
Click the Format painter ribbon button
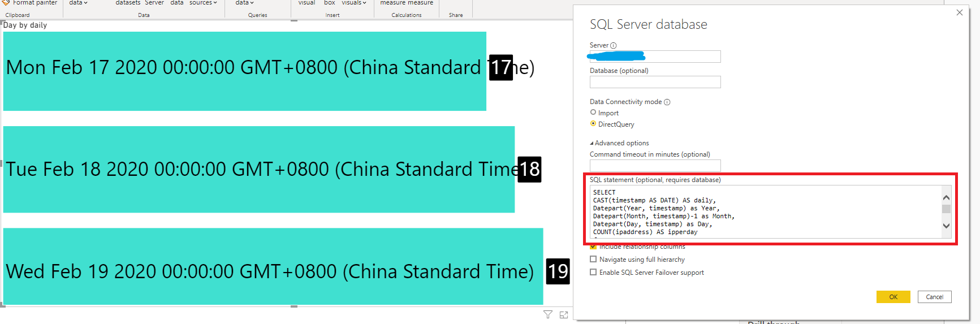30,3
